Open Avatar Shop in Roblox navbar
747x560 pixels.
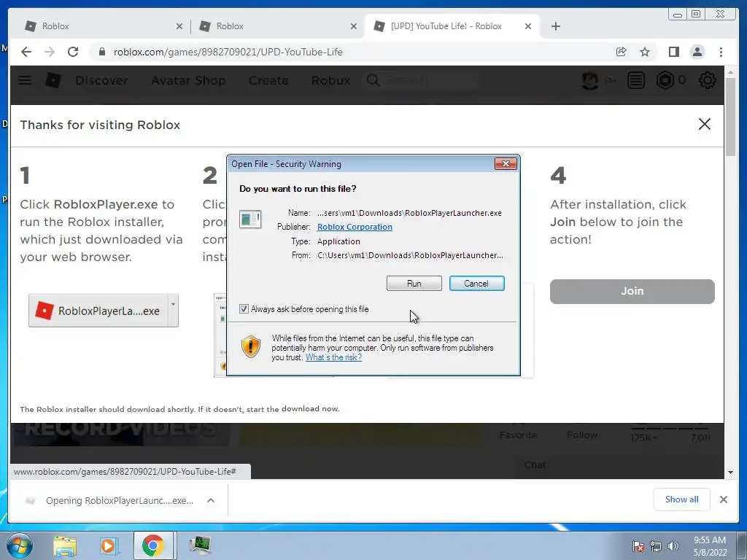[188, 80]
